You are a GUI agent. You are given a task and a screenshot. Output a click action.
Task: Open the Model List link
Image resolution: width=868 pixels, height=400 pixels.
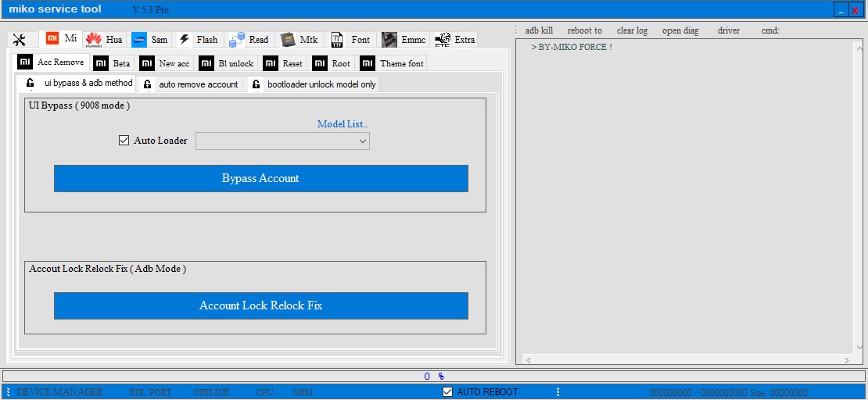pyautogui.click(x=342, y=124)
